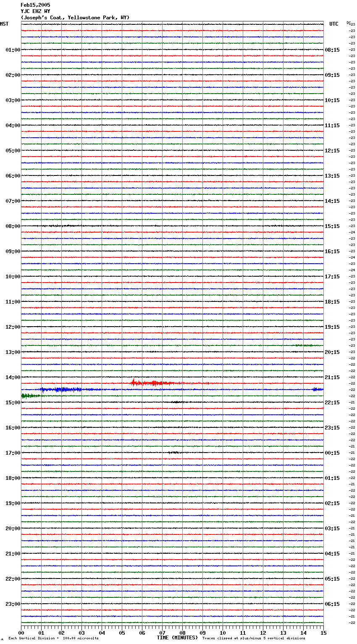Click the 22:15 UTC row label
357x644 pixels.
pos(332,403)
